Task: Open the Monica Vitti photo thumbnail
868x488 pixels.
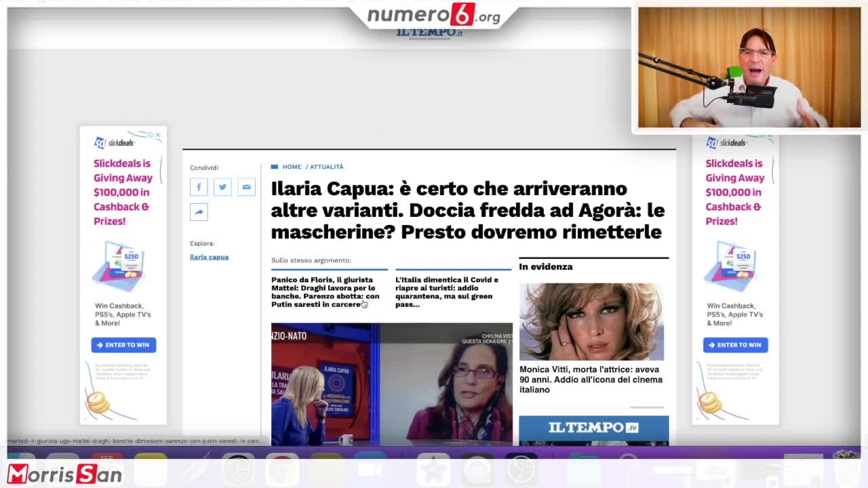Action: (x=591, y=321)
